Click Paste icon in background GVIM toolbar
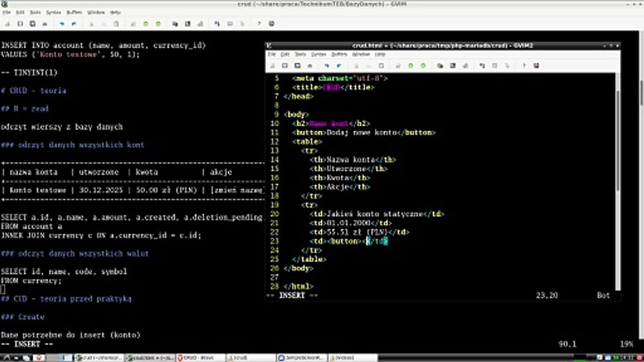This screenshot has width=644, height=362. (x=116, y=24)
